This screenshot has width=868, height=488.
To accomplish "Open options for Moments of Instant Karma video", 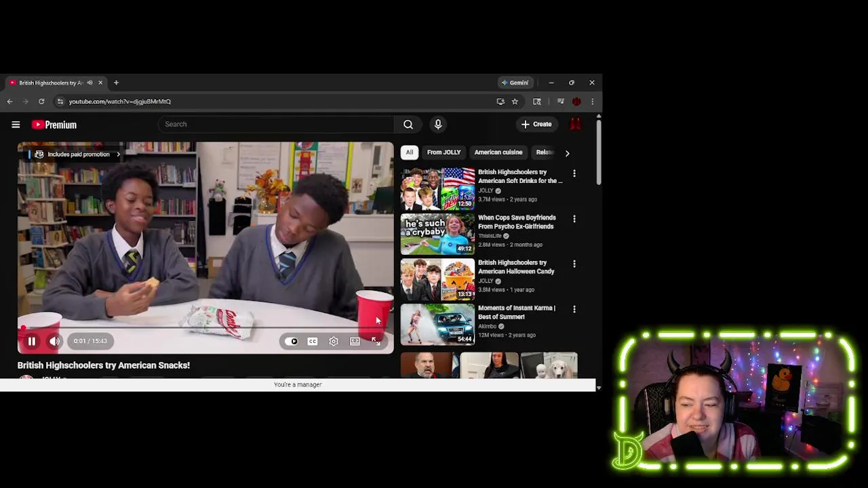I will click(574, 309).
